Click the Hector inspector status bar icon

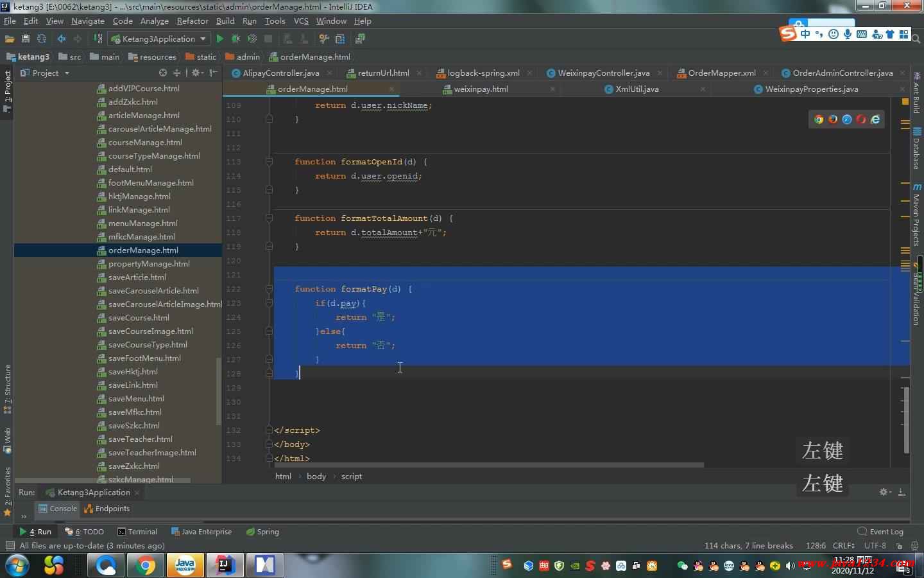click(x=914, y=546)
